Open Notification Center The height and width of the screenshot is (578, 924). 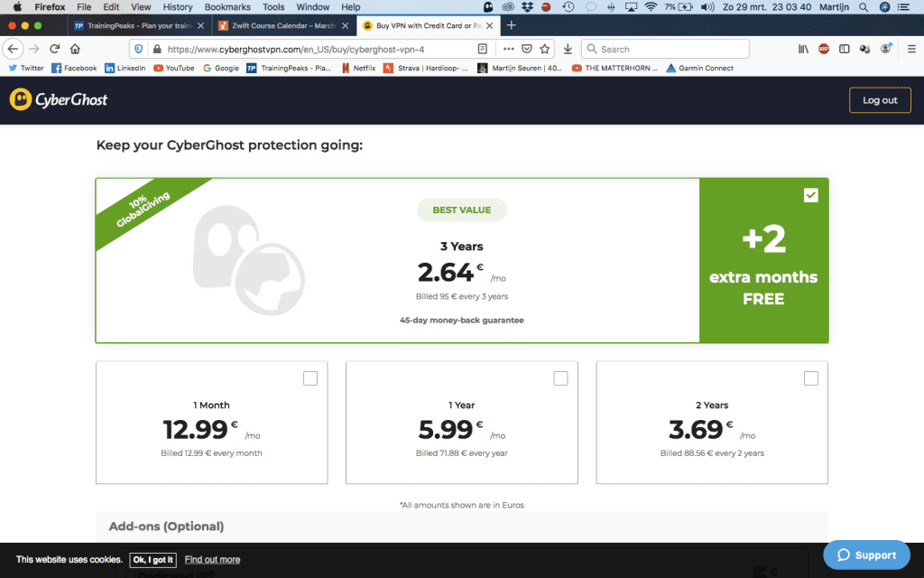[903, 7]
